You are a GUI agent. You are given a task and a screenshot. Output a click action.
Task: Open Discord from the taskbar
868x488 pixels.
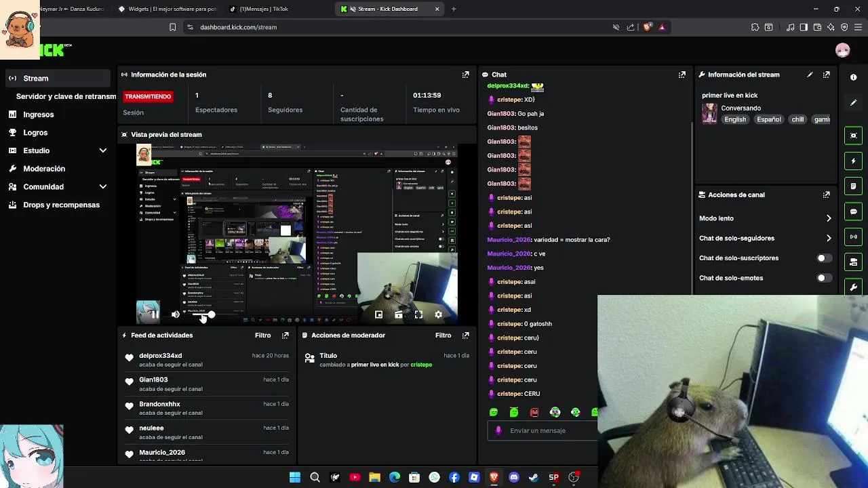[513, 477]
